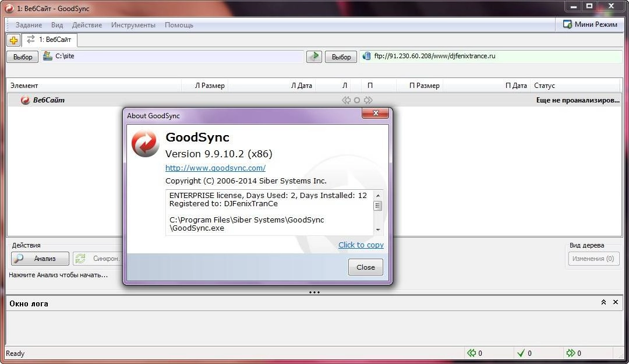
Task: Click the ftp://91.230.60.208 right path field
Action: (x=490, y=56)
